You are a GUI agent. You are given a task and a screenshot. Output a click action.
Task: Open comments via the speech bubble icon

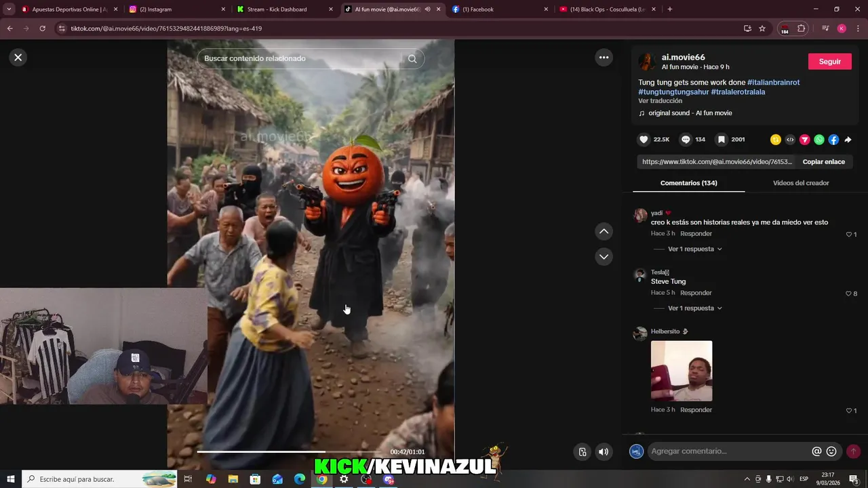(x=686, y=140)
